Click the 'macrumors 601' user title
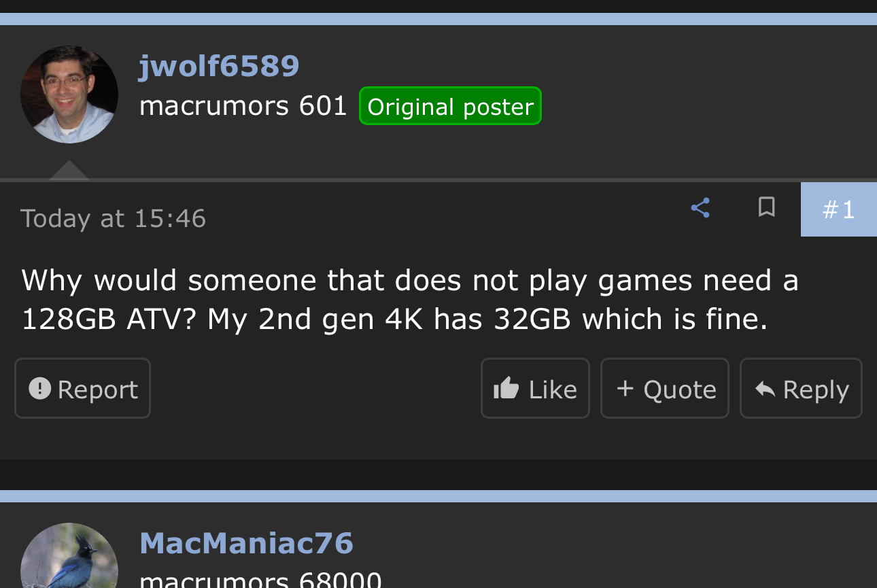Image resolution: width=877 pixels, height=588 pixels. click(243, 105)
